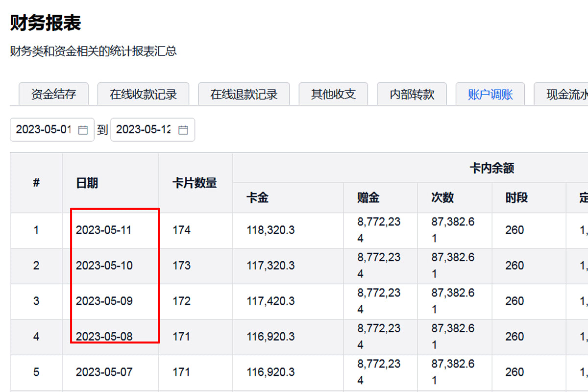Select the 其他收支 tab
The height and width of the screenshot is (392, 588).
click(x=333, y=94)
